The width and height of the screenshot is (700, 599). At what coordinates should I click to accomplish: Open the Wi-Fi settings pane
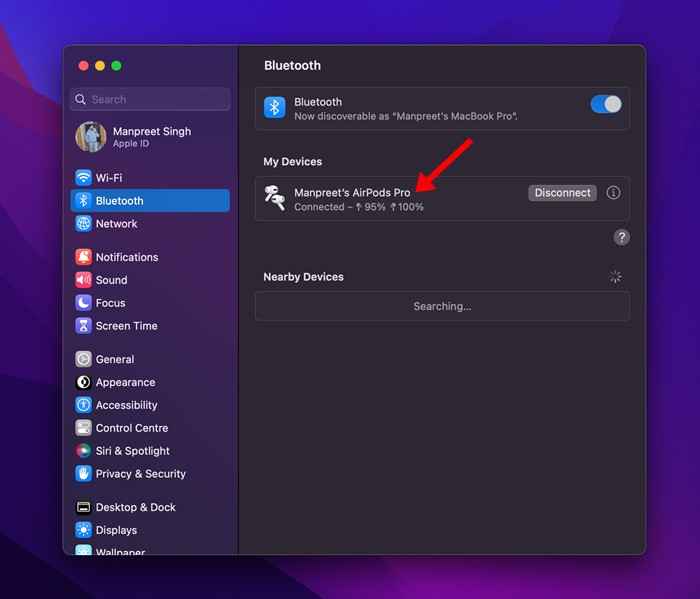tap(150, 178)
